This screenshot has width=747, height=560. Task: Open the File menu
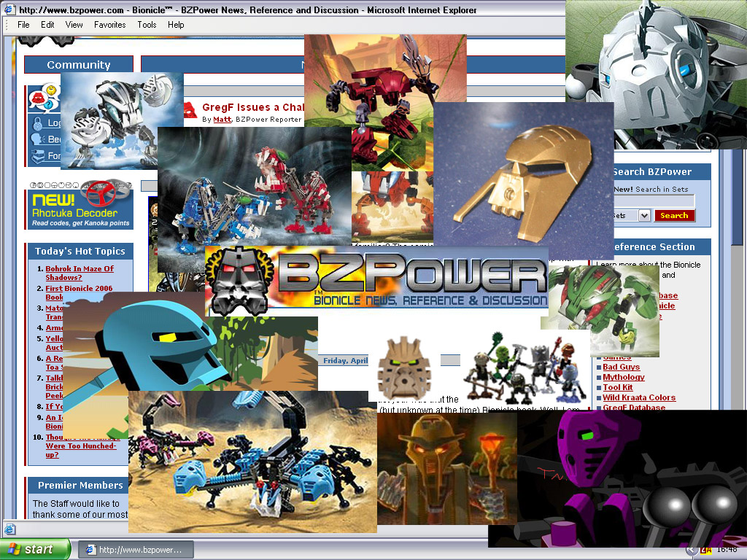point(23,25)
